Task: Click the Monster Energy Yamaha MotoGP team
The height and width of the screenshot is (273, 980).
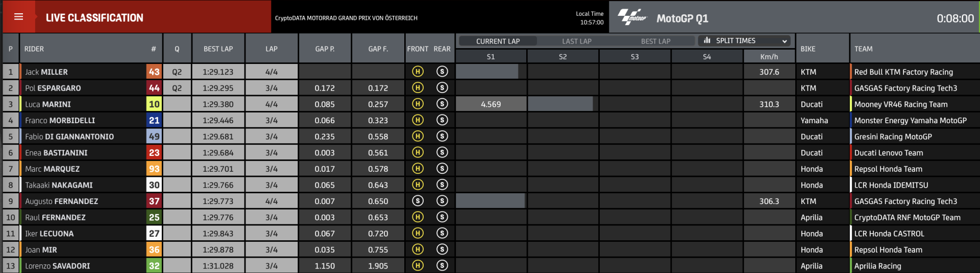Action: point(911,121)
